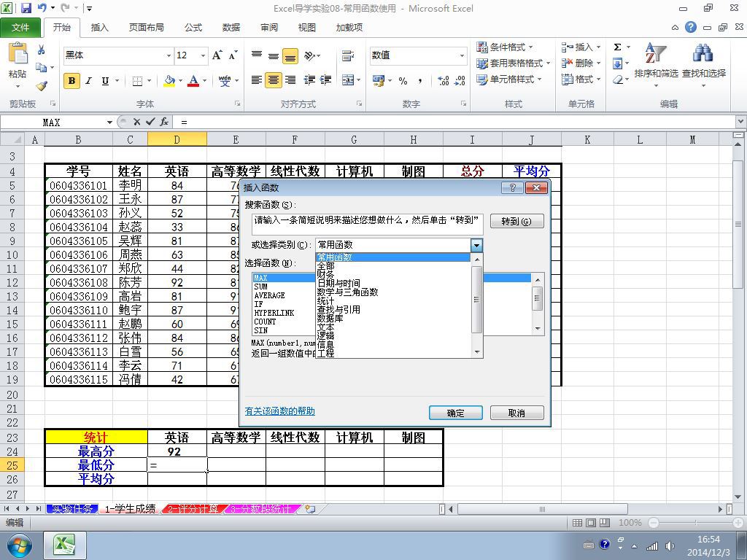Confirm formula entry with checkmark icon
Screen dimensions: 747x560
(150, 122)
